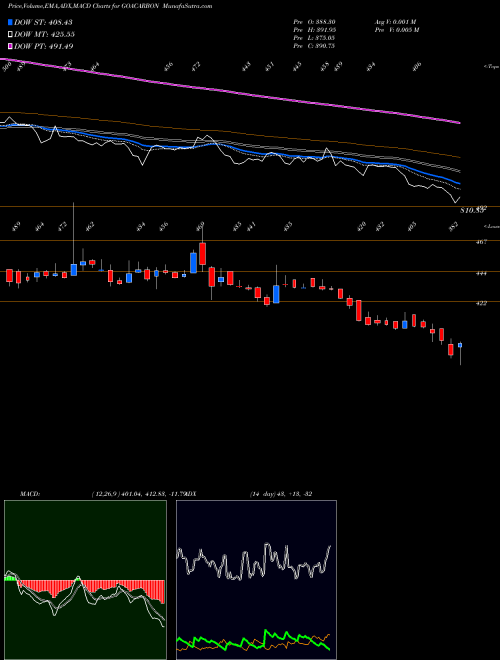Click the 422 price level label
The image size is (500, 660).
coord(482,303)
